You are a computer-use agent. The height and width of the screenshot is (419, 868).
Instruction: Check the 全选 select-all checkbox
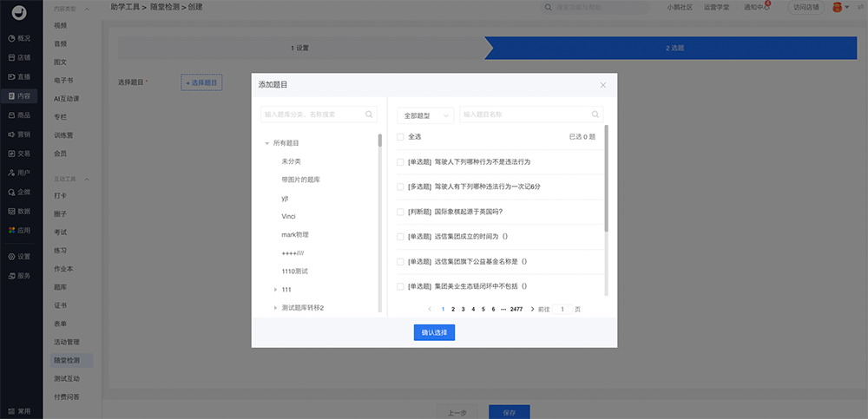400,137
